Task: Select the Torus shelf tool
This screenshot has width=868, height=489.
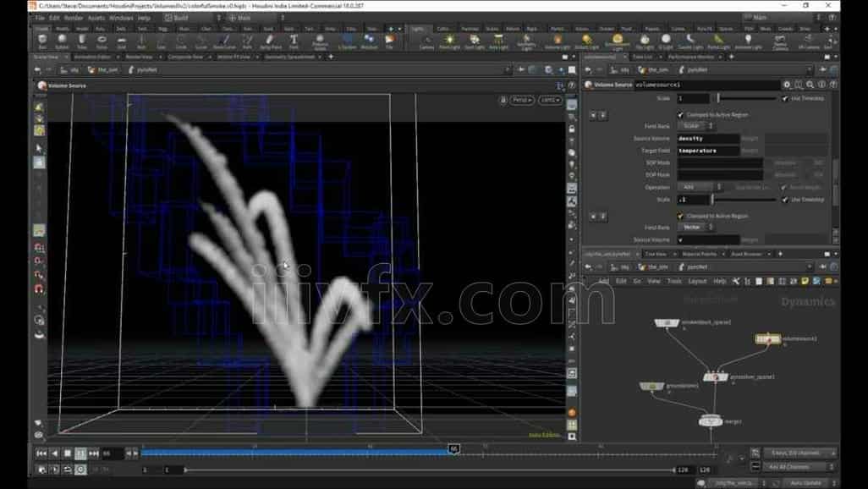Action: coord(102,41)
